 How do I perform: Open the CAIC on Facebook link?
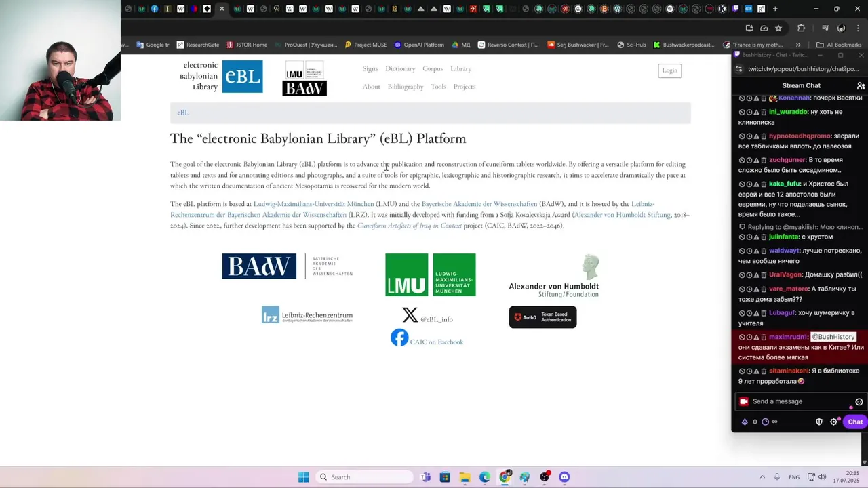(x=437, y=342)
